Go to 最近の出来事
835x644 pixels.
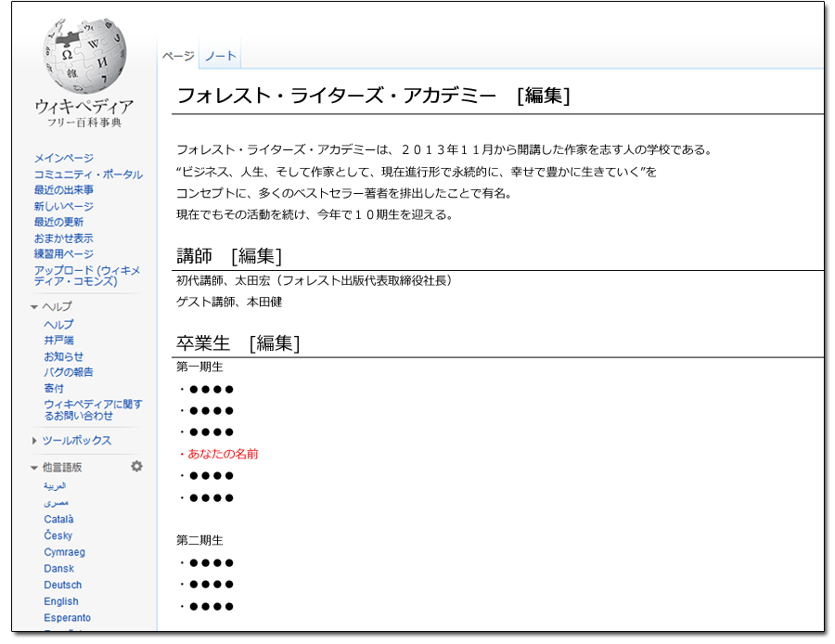[64, 189]
